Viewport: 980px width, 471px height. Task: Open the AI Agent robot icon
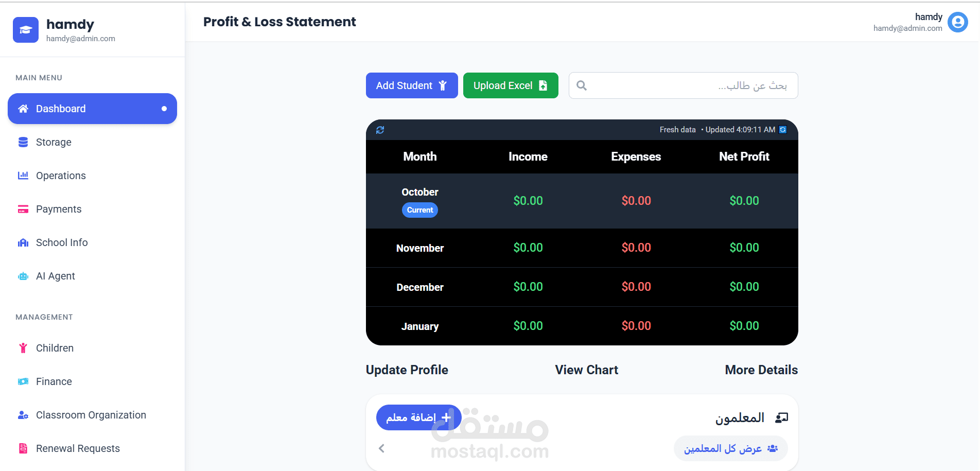coord(23,276)
